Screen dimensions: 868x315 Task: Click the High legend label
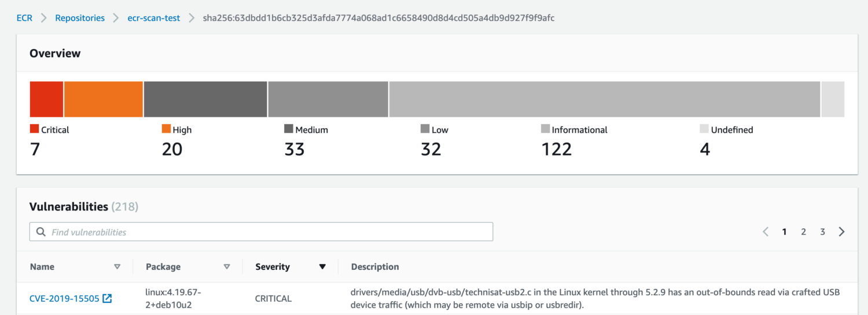pos(182,130)
